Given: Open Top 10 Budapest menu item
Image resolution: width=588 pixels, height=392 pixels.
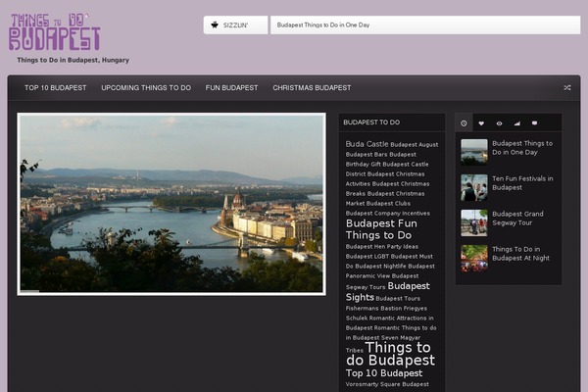Looking at the screenshot, I should tap(56, 88).
